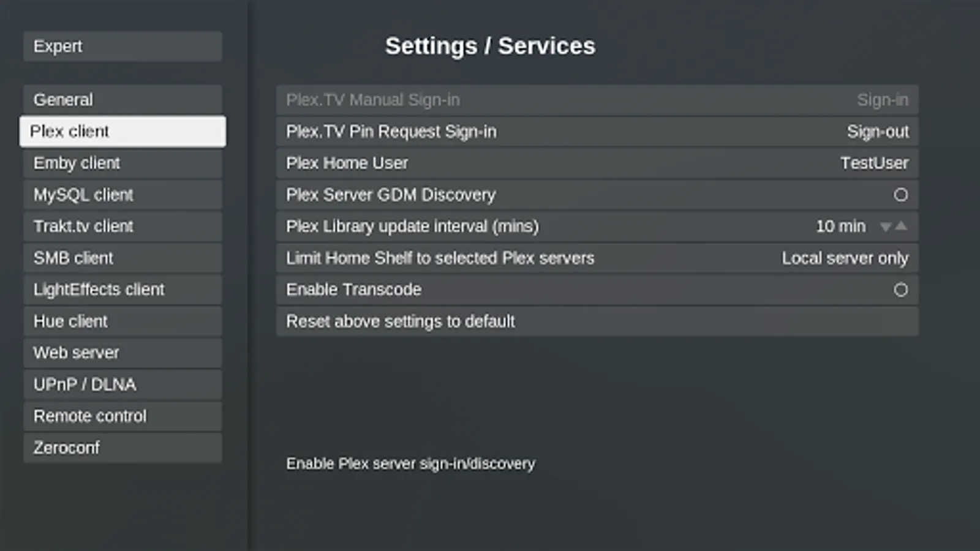
Task: Open Remote control settings
Action: [x=123, y=416]
